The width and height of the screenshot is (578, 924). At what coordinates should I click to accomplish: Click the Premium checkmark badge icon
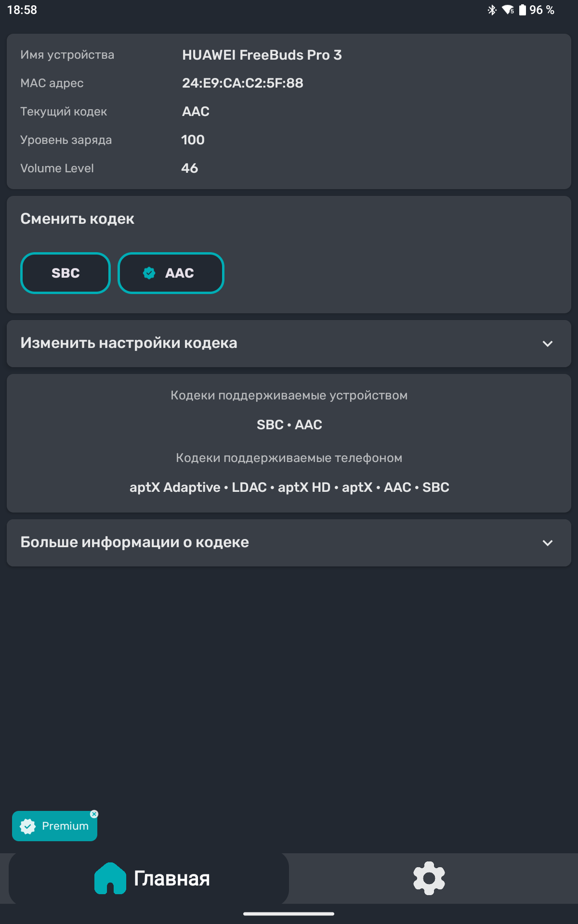tap(28, 826)
